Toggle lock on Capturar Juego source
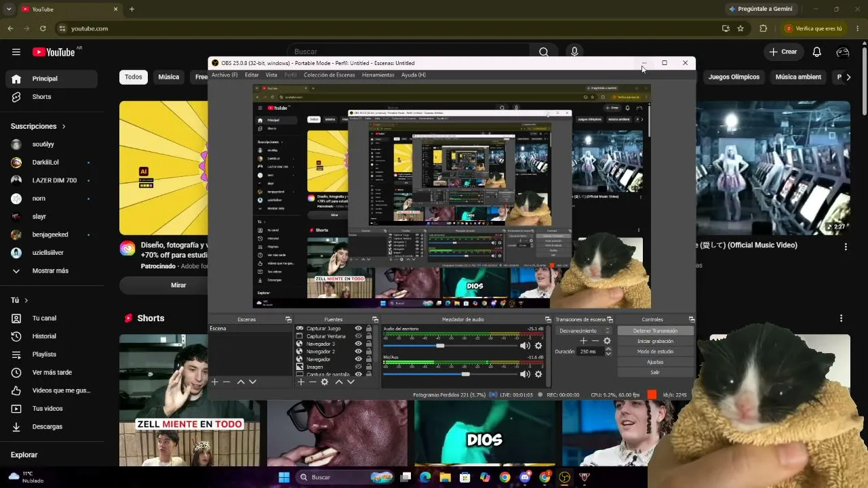This screenshot has height=488, width=868. pyautogui.click(x=369, y=329)
